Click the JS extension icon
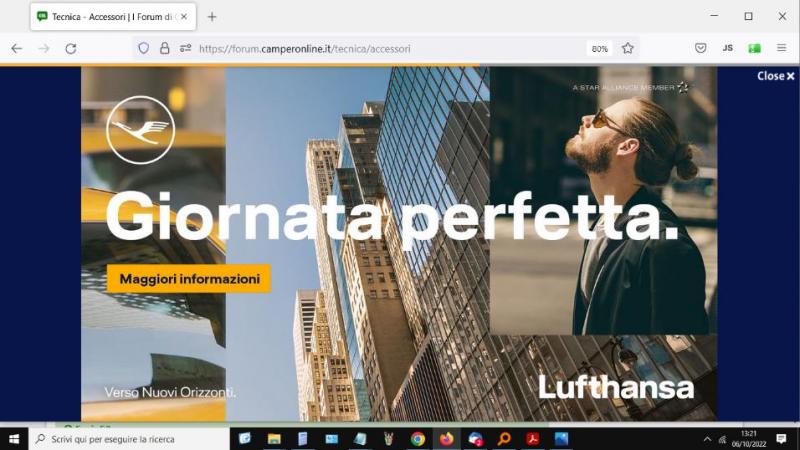The height and width of the screenshot is (450, 800). coord(727,48)
